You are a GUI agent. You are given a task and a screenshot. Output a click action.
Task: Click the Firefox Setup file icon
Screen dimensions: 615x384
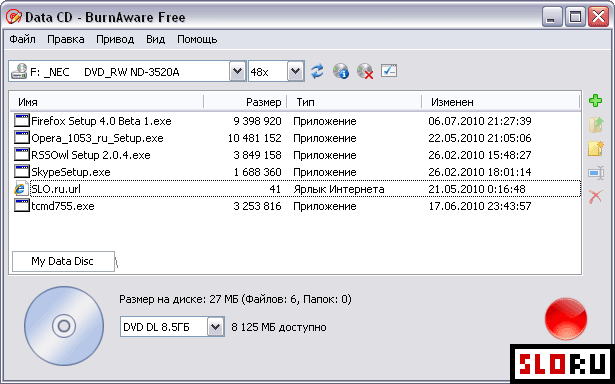[x=22, y=120]
